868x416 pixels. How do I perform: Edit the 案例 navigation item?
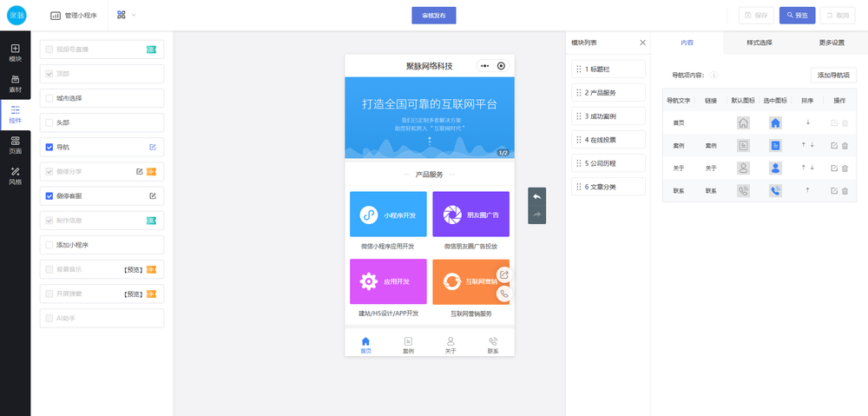834,146
